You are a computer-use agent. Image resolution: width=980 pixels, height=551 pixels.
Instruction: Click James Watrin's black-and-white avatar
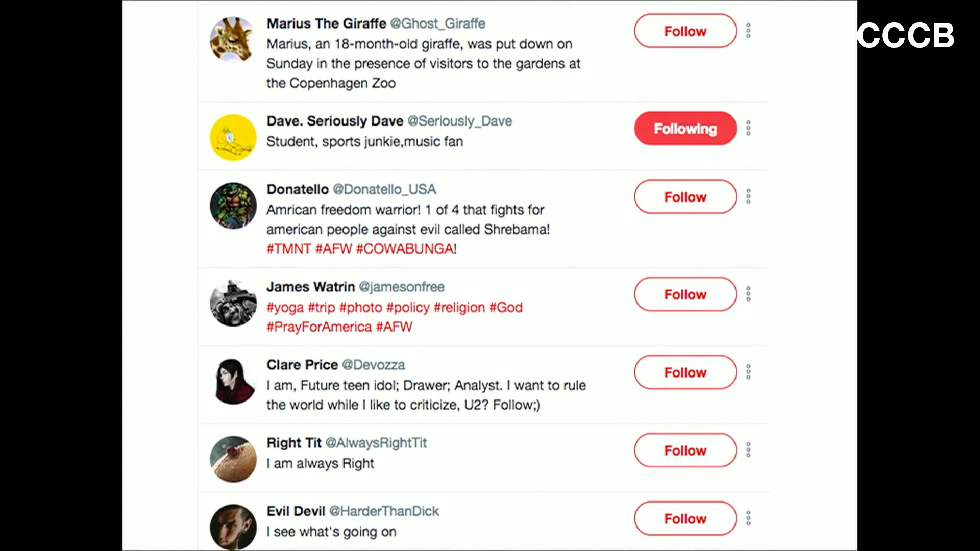click(x=233, y=304)
